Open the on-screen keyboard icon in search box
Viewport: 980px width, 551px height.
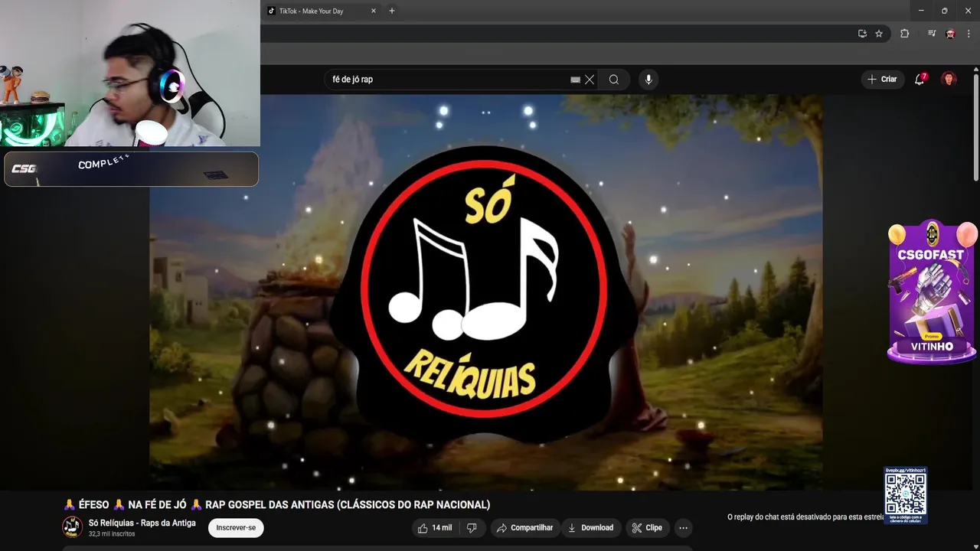575,80
